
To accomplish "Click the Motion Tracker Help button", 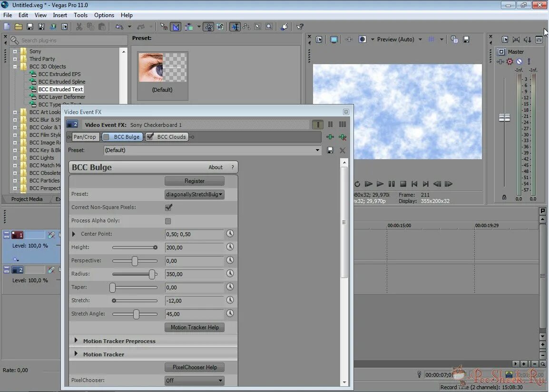I will coord(194,327).
